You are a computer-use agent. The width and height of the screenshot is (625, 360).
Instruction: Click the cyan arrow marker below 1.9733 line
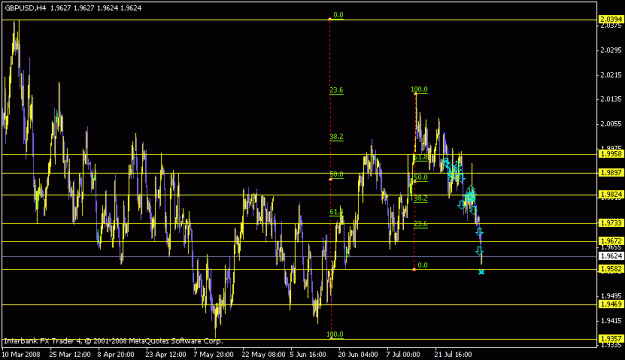[480, 232]
